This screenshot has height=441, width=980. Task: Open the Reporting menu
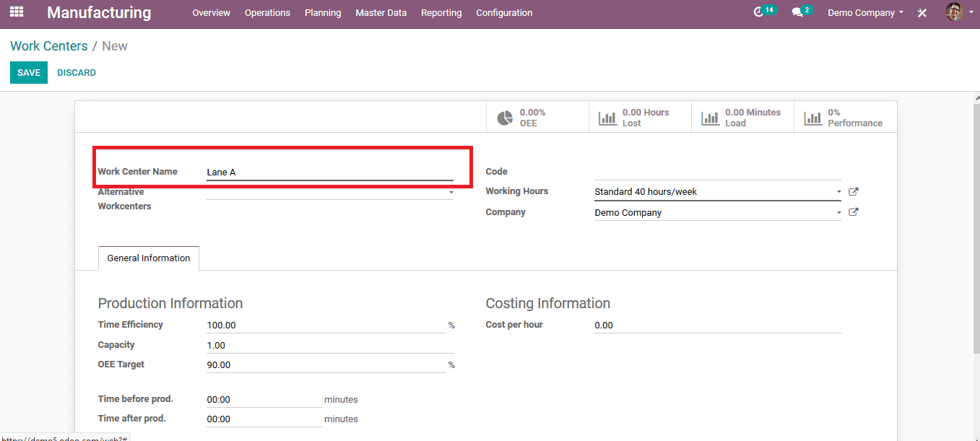[x=441, y=12]
